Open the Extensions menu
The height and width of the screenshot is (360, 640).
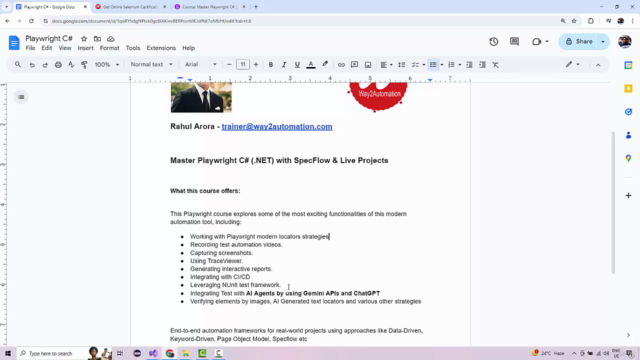(161, 48)
